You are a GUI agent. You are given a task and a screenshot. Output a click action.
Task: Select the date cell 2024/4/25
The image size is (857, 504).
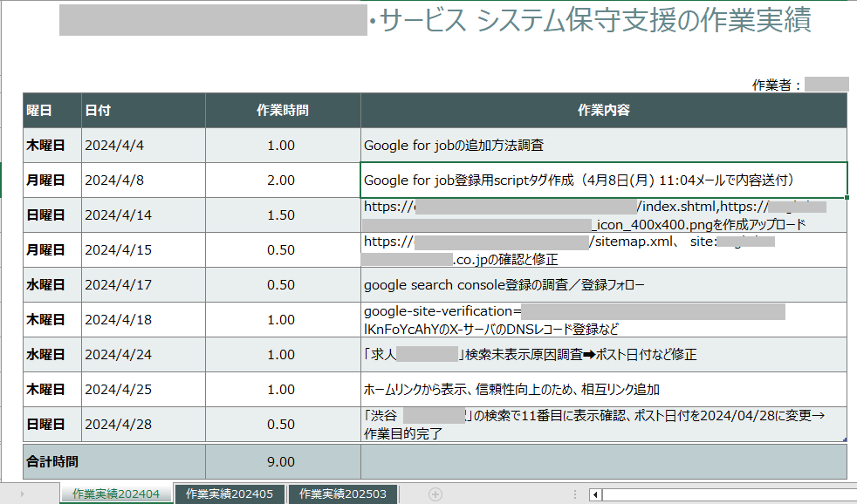coord(143,390)
